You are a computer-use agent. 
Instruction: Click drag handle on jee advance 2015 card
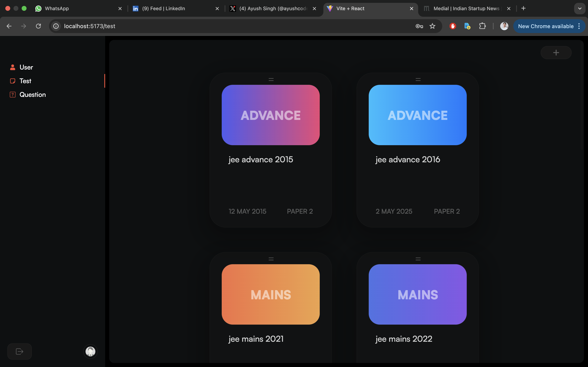[271, 79]
